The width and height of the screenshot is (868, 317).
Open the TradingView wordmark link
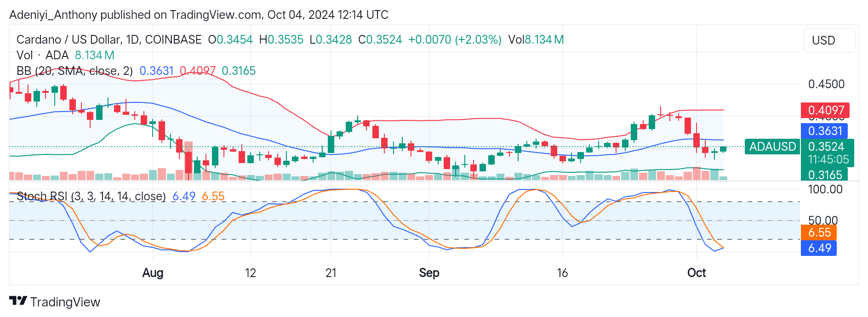coord(65,302)
